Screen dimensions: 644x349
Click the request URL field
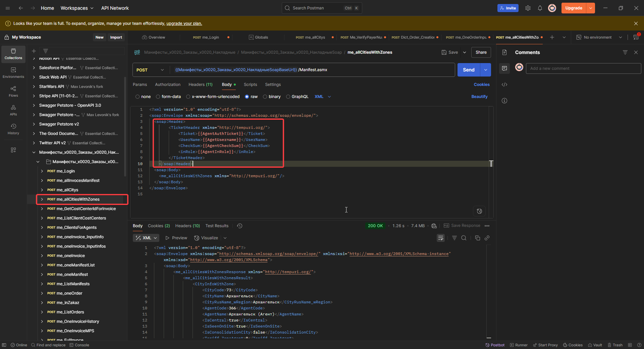point(313,70)
